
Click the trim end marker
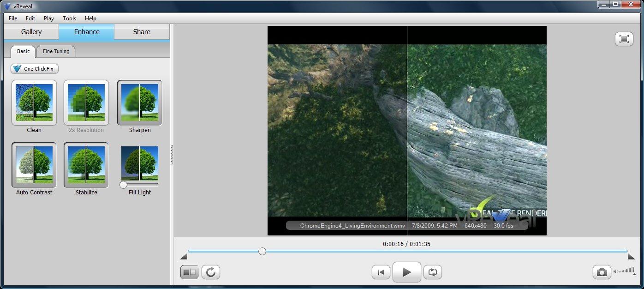click(632, 256)
